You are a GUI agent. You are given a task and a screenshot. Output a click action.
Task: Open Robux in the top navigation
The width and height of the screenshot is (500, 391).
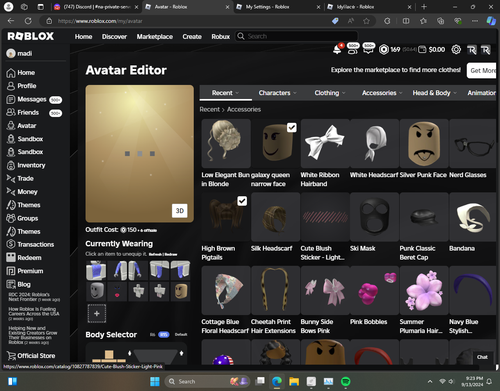pyautogui.click(x=221, y=37)
